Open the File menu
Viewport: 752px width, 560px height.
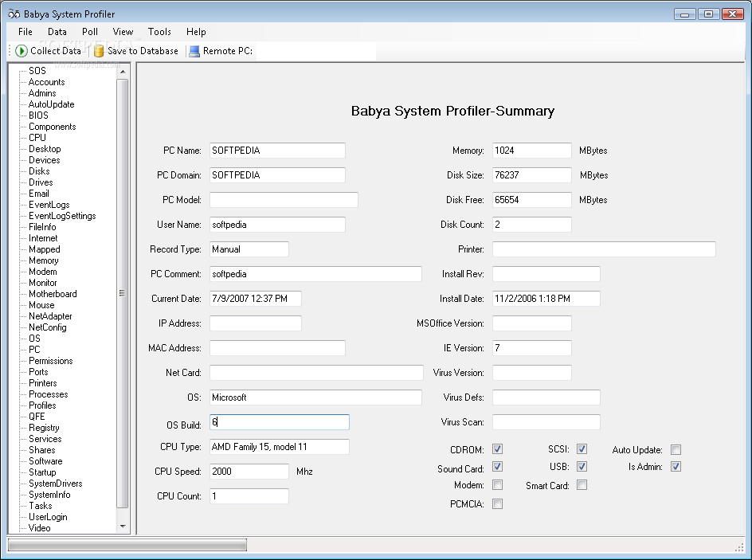(x=25, y=32)
